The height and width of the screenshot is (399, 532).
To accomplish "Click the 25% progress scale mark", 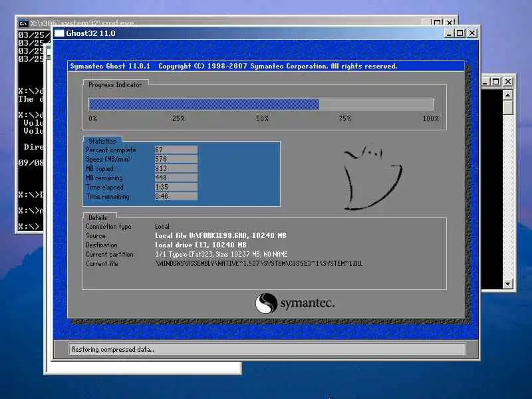I will coord(178,118).
